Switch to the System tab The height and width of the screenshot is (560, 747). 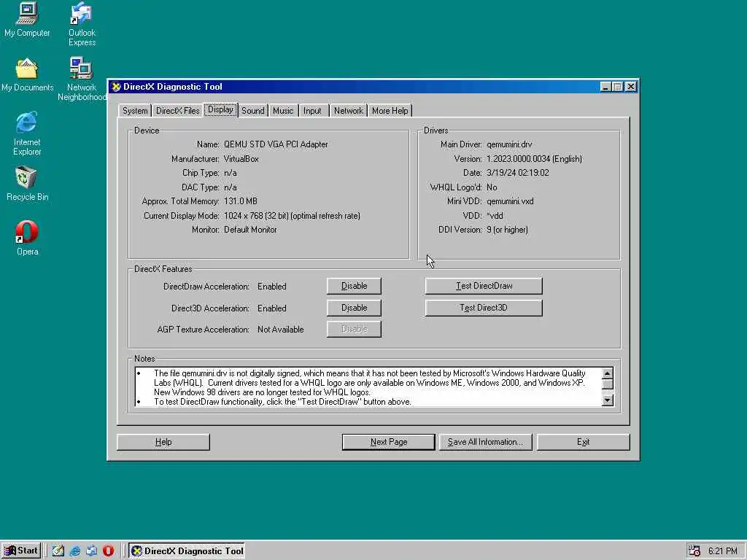point(135,111)
